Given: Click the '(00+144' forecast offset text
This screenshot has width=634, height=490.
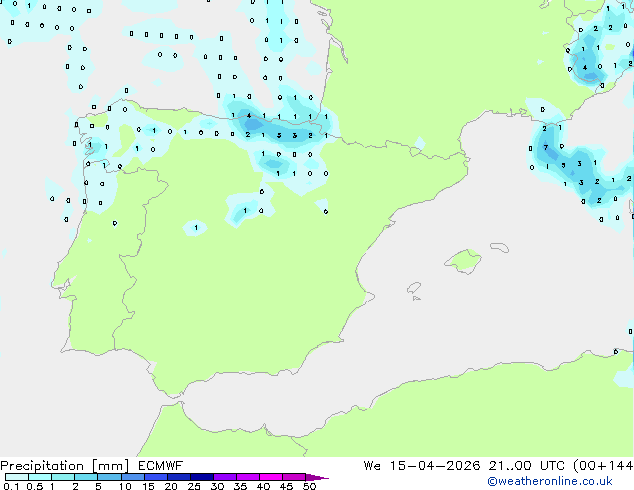Looking at the screenshot, I should pos(603,466).
